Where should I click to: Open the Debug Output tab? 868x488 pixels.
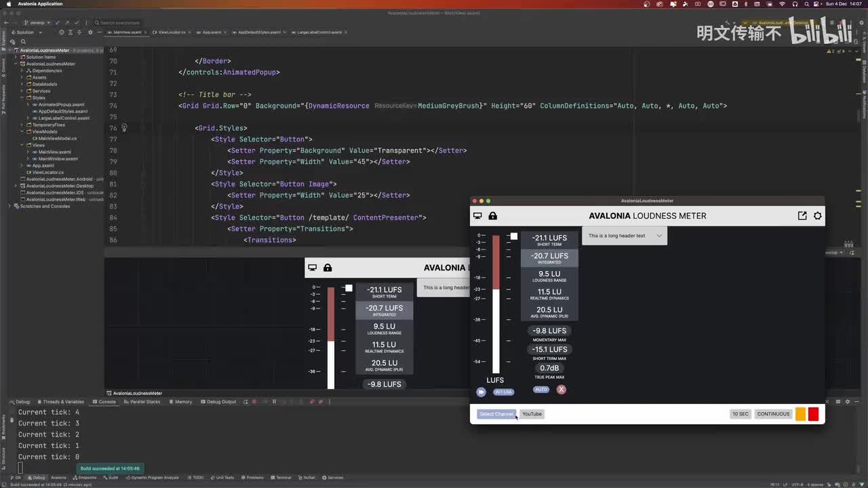pyautogui.click(x=219, y=402)
